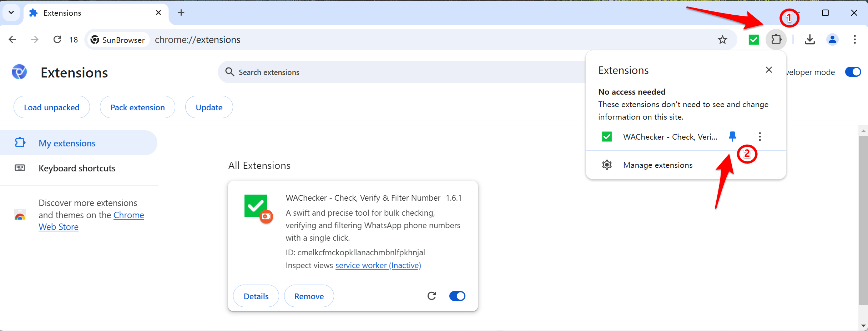Click the Load unpacked button
Viewport: 868px width, 331px height.
52,107
